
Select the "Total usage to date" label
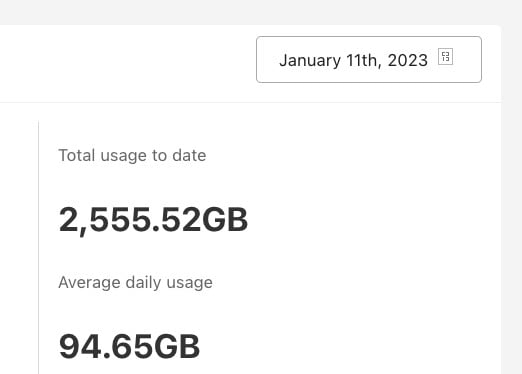pyautogui.click(x=132, y=155)
